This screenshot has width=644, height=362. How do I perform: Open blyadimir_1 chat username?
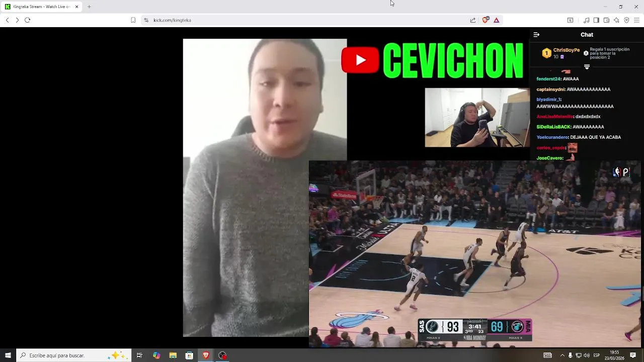548,100
